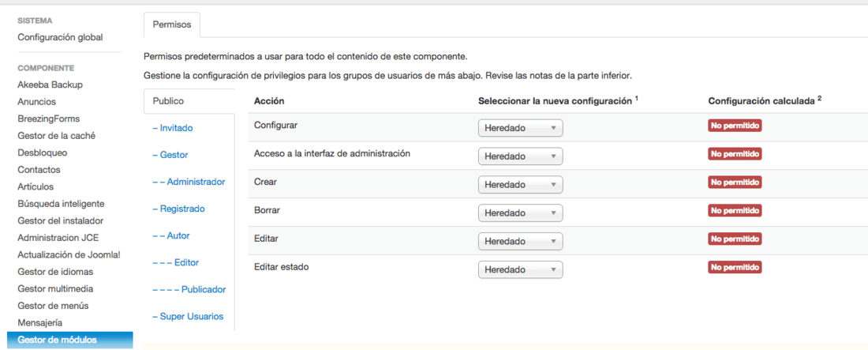This screenshot has width=868, height=350.
Task: Open Artículos component configuration
Action: [36, 187]
